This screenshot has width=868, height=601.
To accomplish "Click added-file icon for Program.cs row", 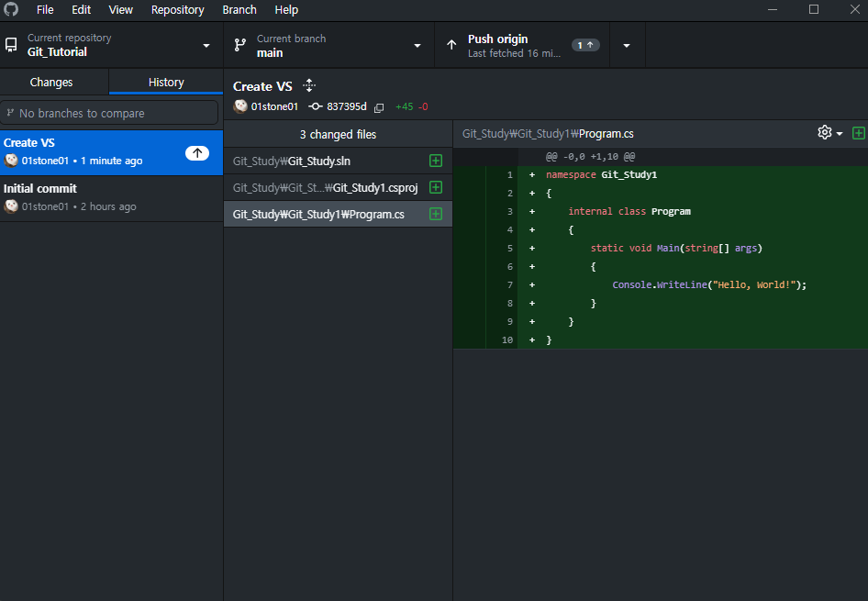I will click(x=436, y=214).
